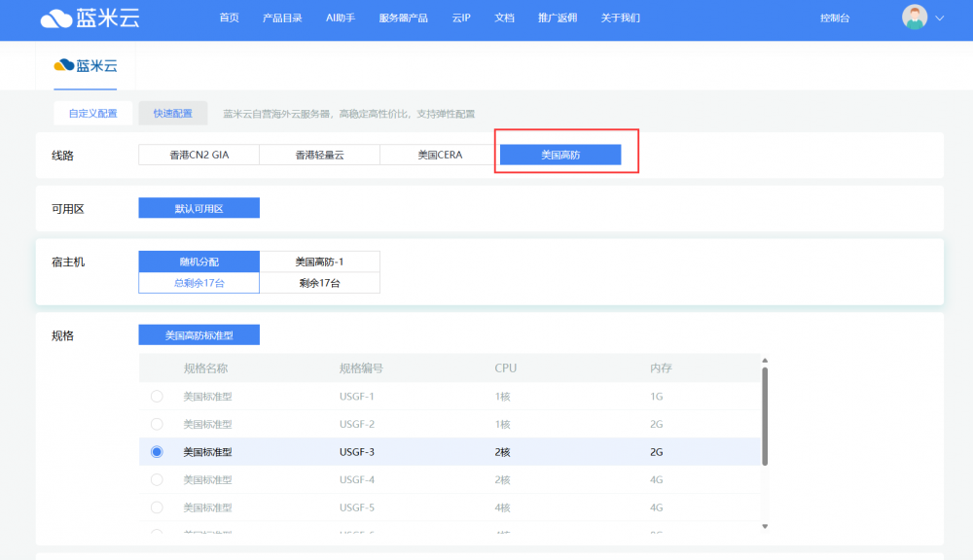This screenshot has width=973, height=560.
Task: Choose the USGF-4 spec radio button
Action: coord(157,479)
